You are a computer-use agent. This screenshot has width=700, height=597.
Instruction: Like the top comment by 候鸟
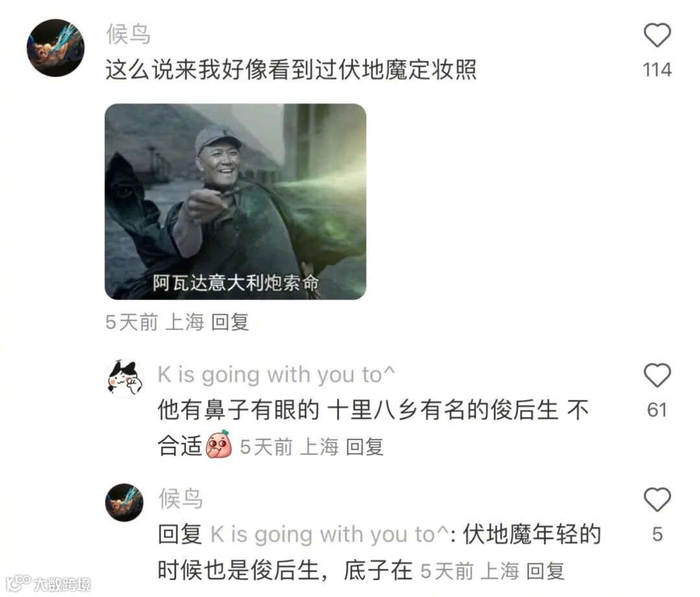pyautogui.click(x=657, y=35)
